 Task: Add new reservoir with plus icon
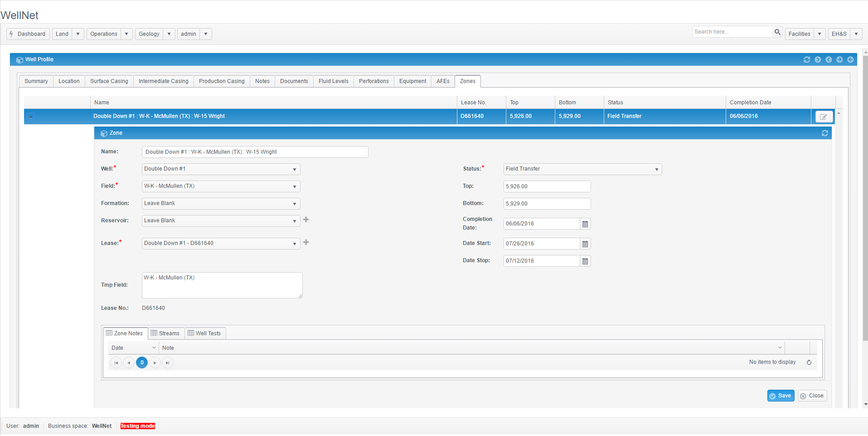(306, 220)
